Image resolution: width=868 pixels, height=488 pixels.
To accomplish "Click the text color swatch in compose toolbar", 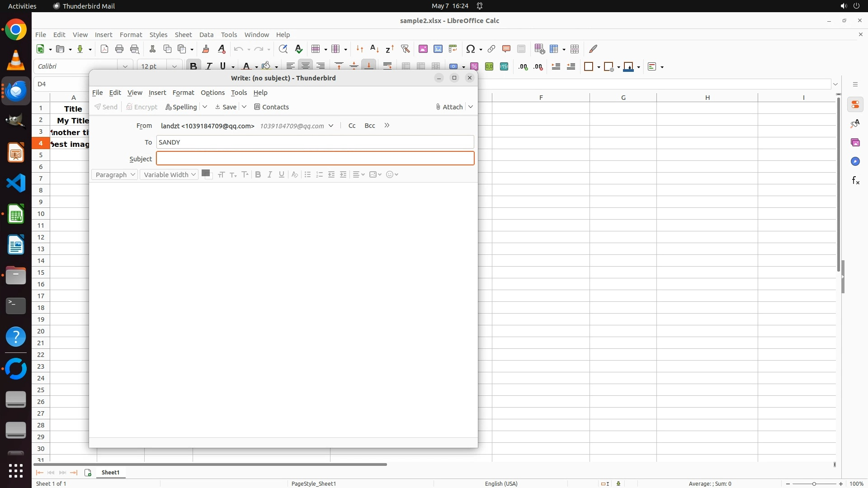I will point(206,173).
